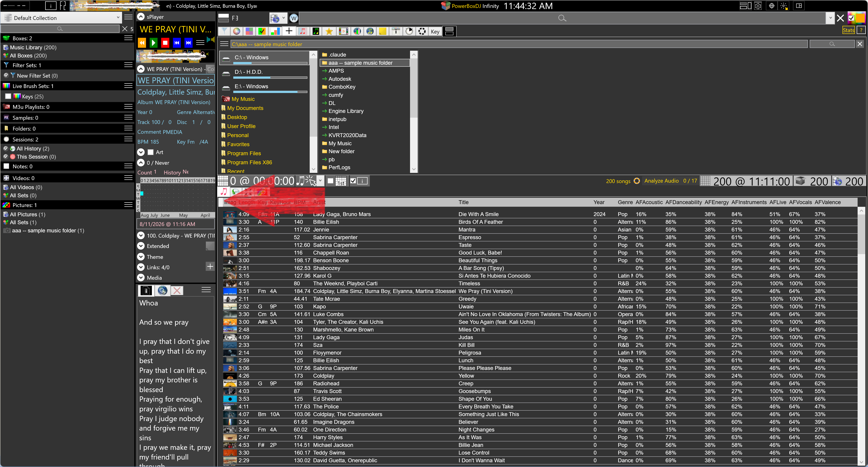
Task: Toggle the white square beside the 1st grid
Action: coord(330,181)
